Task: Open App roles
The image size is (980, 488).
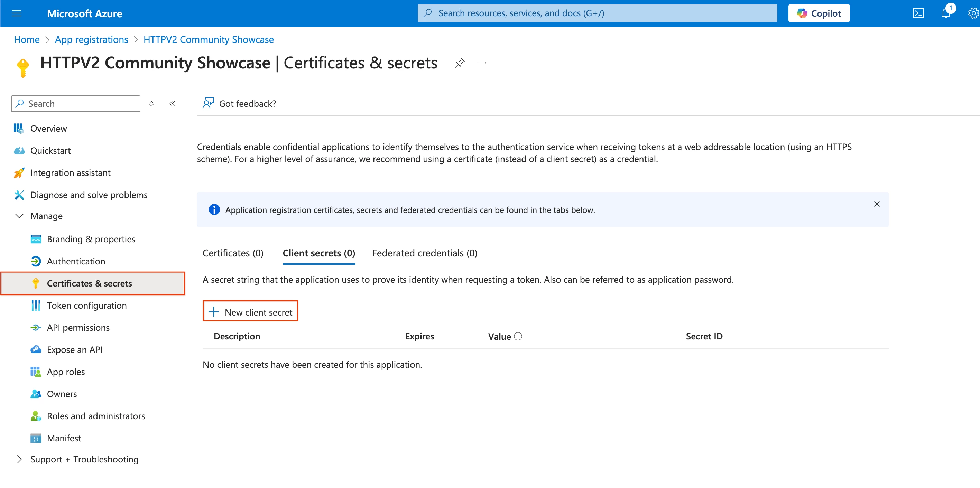Action: click(x=66, y=372)
